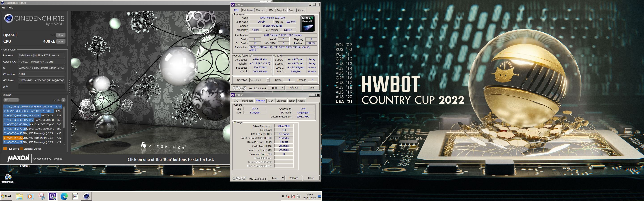The height and width of the screenshot is (201, 644).
Task: Open the Help menu in Cinebench
Action: 11,8
